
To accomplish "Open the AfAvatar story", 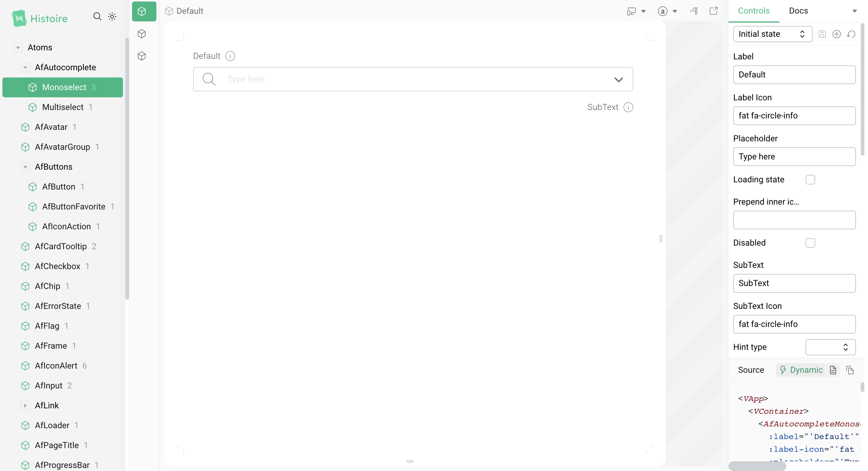I will point(63,127).
